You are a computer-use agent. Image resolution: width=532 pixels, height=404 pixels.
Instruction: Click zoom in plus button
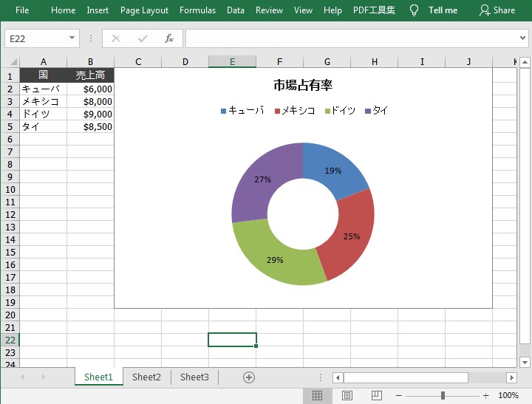click(x=486, y=396)
